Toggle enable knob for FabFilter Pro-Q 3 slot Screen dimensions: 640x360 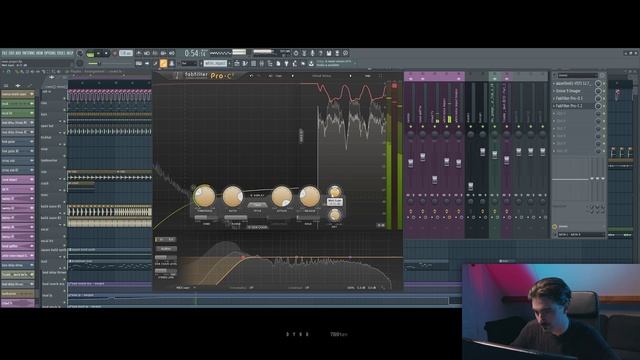coord(598,98)
